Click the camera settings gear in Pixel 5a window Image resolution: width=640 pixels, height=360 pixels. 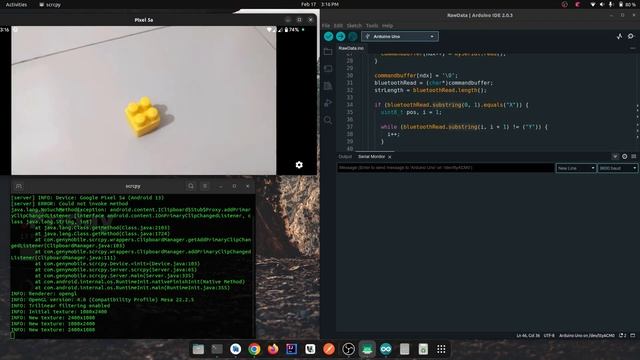tap(299, 164)
